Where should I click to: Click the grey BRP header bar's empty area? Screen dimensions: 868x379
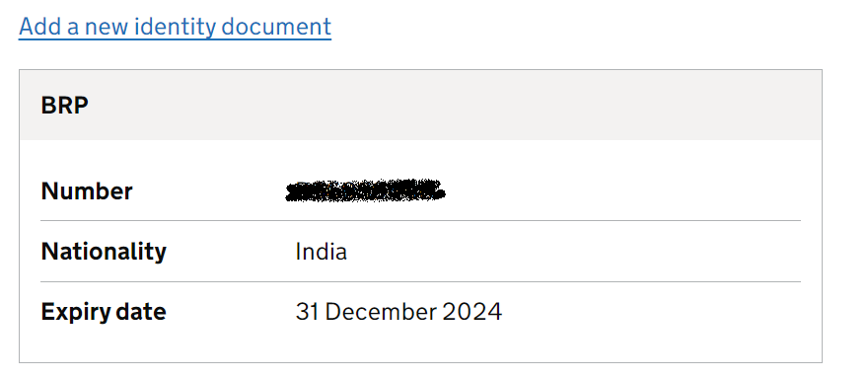[x=454, y=106]
